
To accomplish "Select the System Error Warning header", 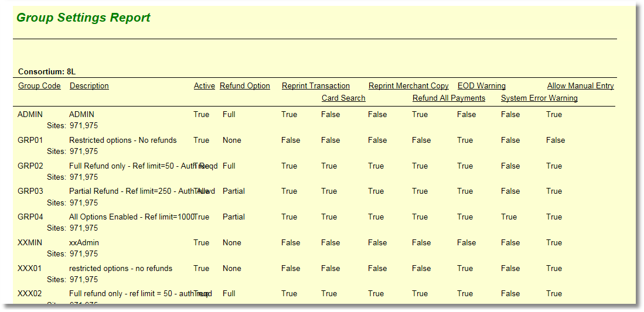I will click(539, 98).
